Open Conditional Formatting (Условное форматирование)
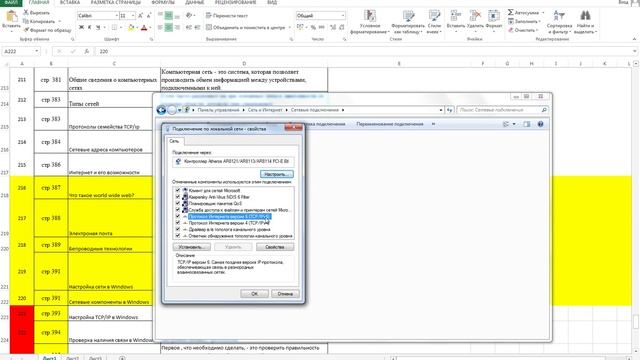Image resolution: width=640 pixels, height=360 pixels. coord(370,22)
